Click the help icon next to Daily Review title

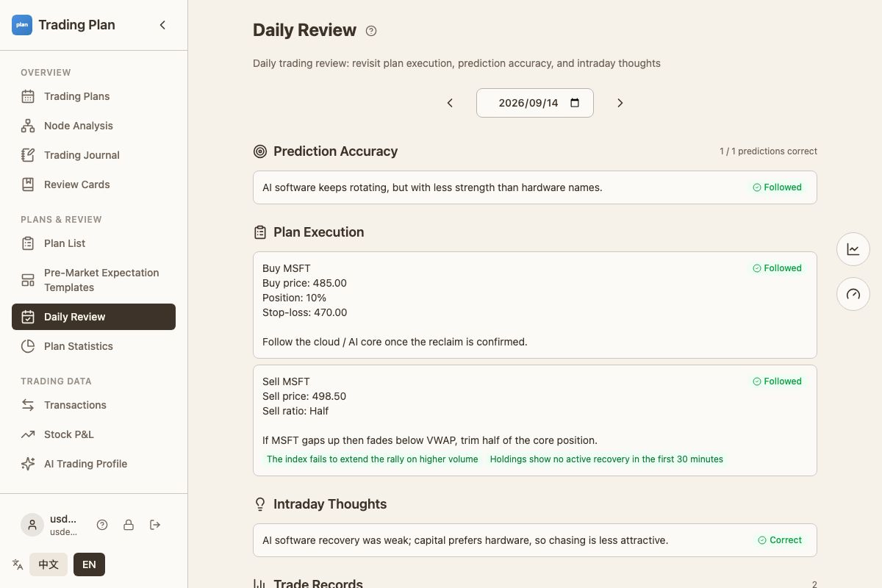pos(371,31)
